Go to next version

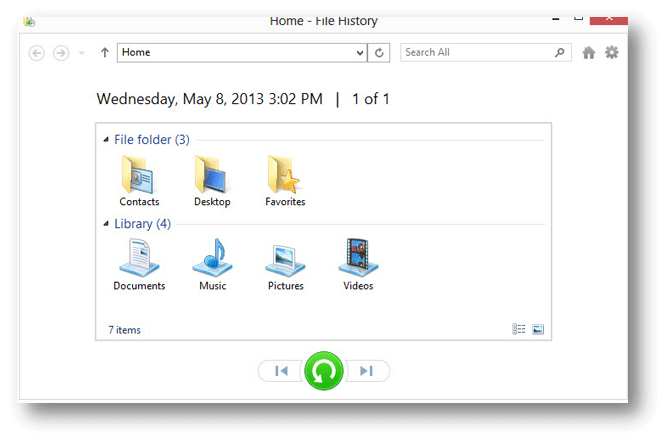pos(366,371)
